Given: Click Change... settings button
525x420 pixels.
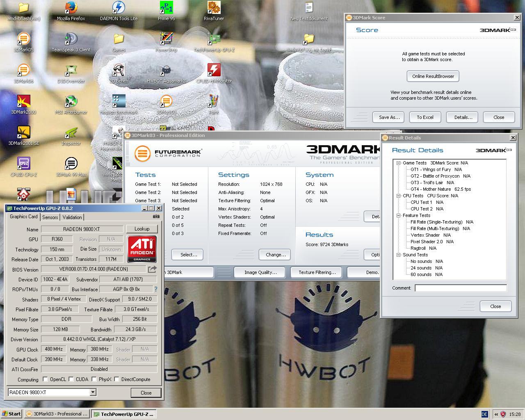Looking at the screenshot, I should (x=276, y=255).
